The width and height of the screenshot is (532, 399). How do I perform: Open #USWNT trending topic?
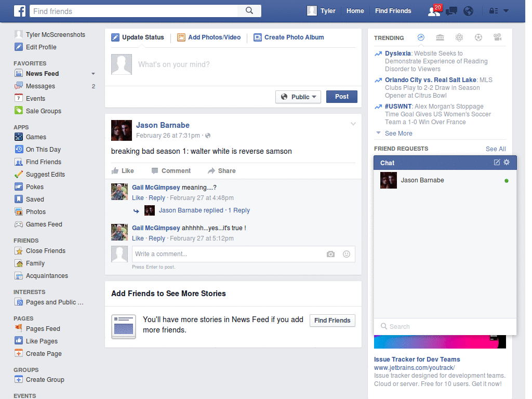[398, 106]
